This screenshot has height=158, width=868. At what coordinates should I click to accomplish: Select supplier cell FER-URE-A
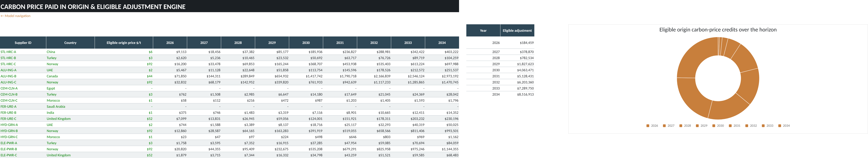click(x=23, y=106)
